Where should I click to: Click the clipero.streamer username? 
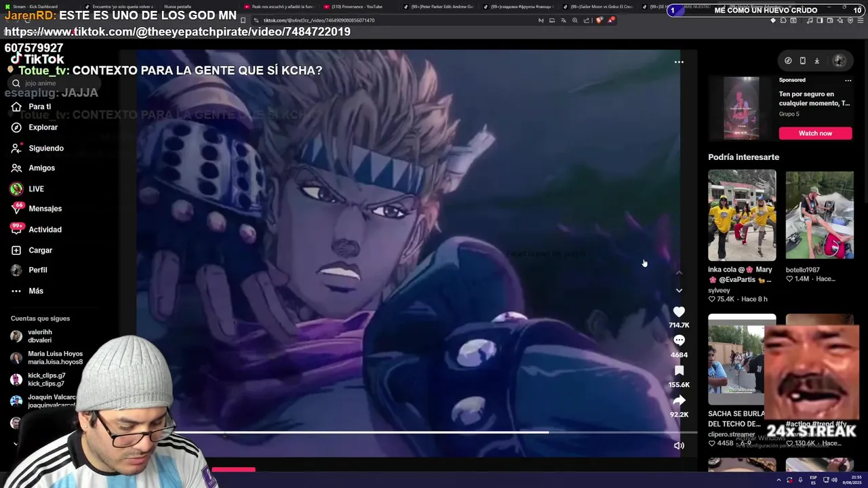pos(731,434)
